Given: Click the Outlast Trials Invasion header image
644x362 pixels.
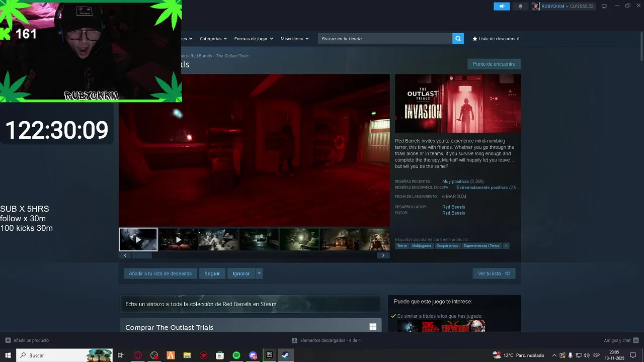Looking at the screenshot, I should click(x=458, y=104).
